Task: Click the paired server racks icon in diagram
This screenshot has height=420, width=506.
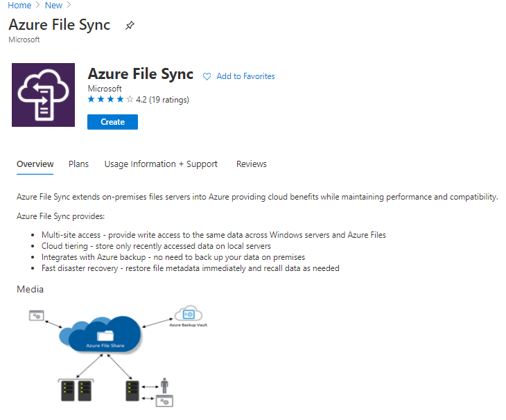Action: (x=75, y=390)
